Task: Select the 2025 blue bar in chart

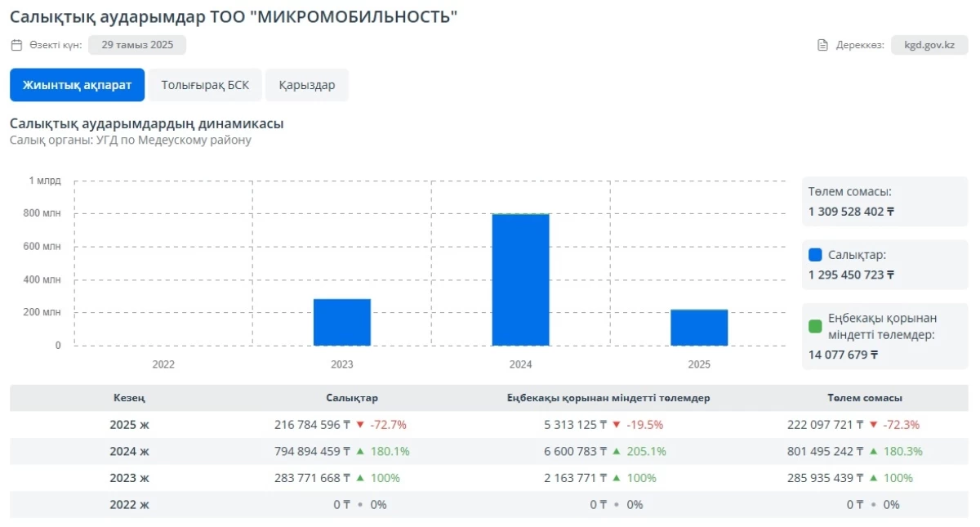Action: tap(699, 328)
